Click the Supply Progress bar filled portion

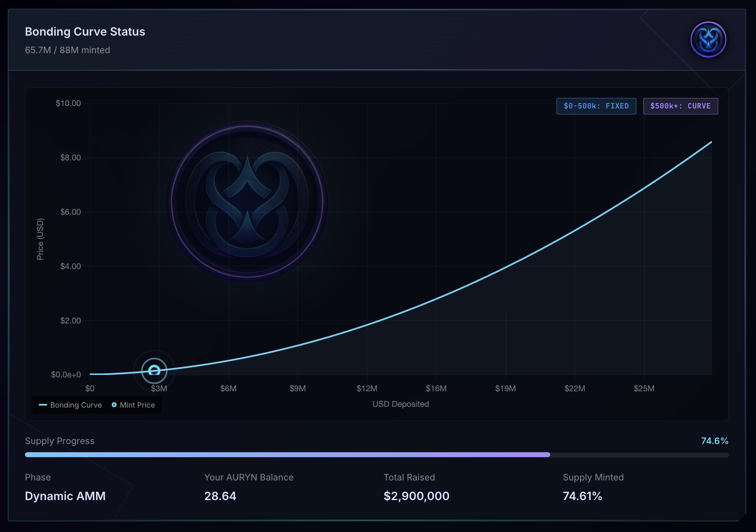(287, 455)
